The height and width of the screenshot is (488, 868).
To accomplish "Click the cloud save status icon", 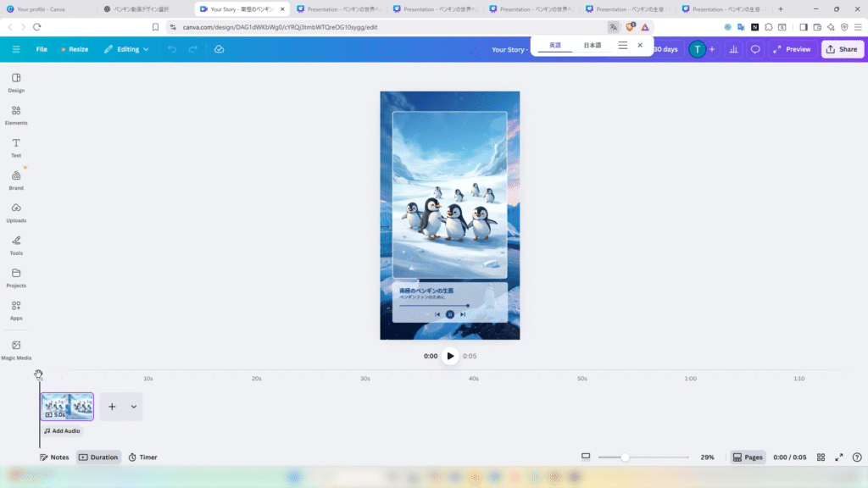I will click(x=219, y=49).
